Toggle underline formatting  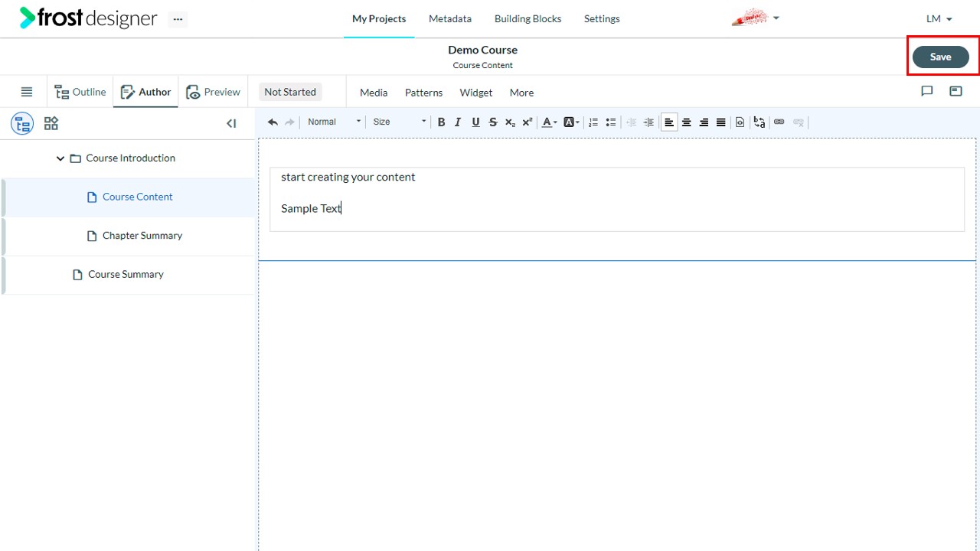(475, 122)
